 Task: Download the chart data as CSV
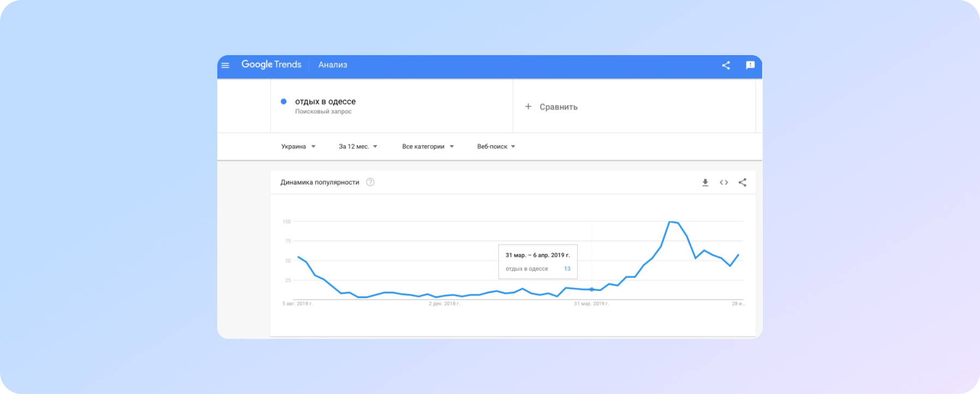point(705,182)
